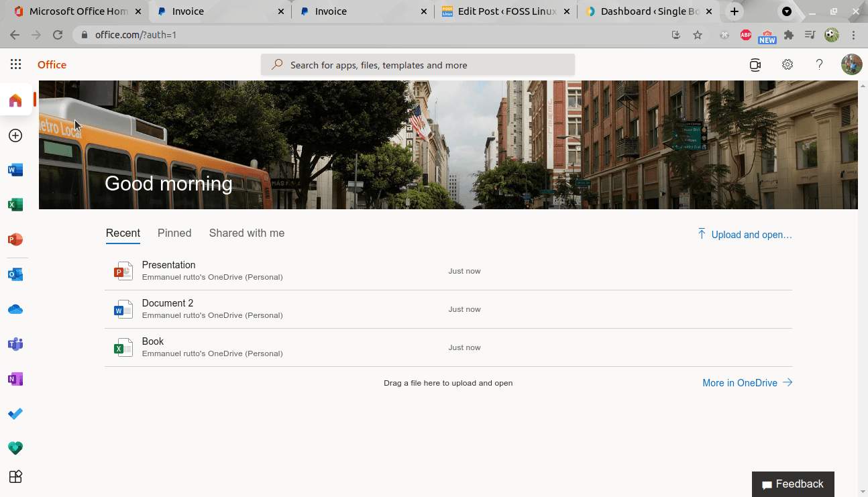Open the ABP Adblock Plus extension

click(746, 35)
